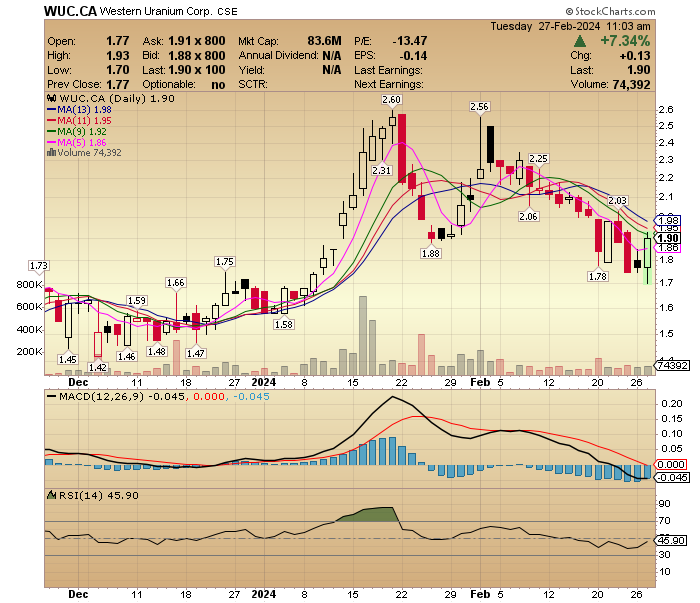The height and width of the screenshot is (603, 700).
Task: Click the WUC.CA ticker in the title
Action: pos(71,11)
